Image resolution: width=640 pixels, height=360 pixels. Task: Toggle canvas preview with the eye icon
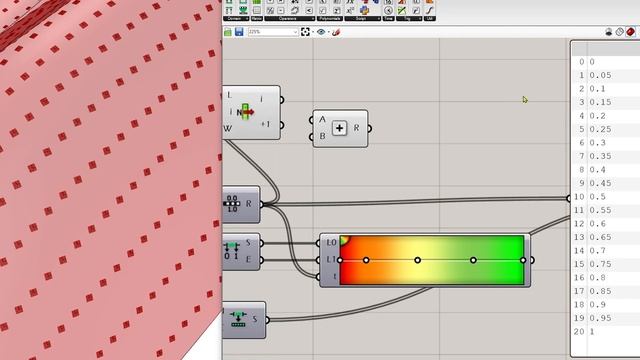point(321,32)
